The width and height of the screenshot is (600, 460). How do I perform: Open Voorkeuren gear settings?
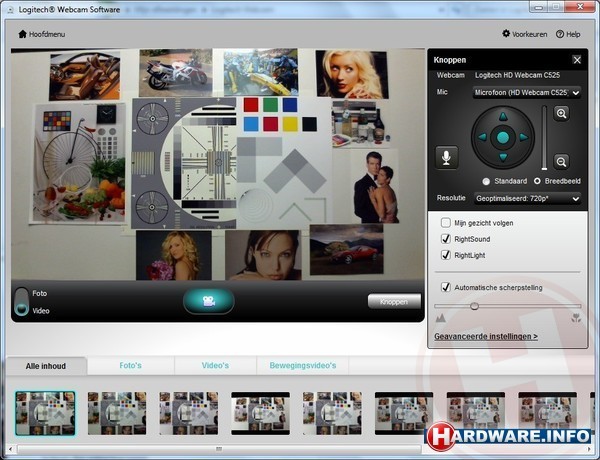pyautogui.click(x=506, y=34)
